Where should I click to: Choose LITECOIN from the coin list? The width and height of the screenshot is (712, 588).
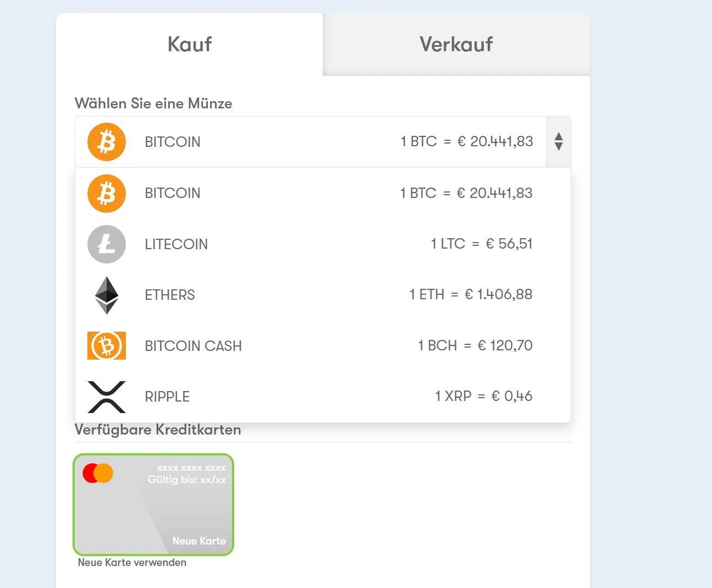[x=323, y=244]
